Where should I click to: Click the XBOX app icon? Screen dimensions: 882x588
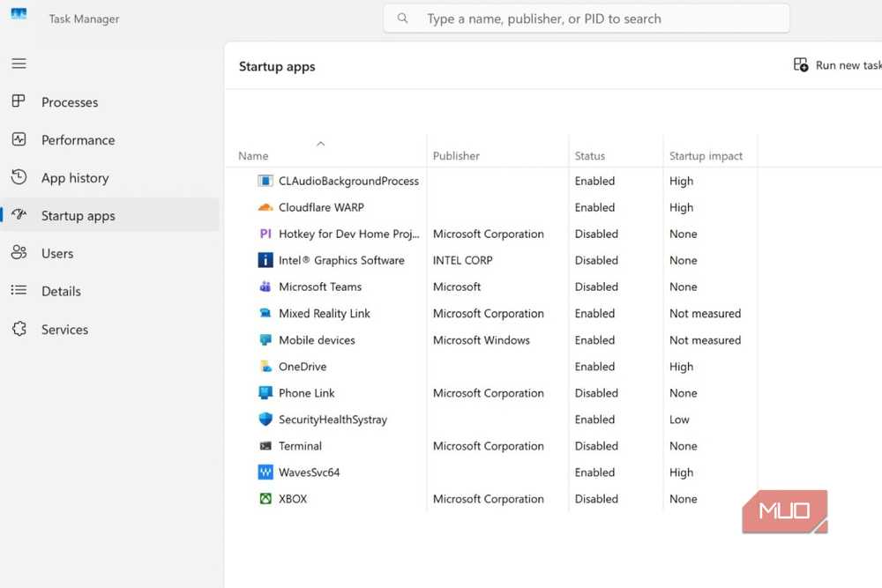coord(265,499)
